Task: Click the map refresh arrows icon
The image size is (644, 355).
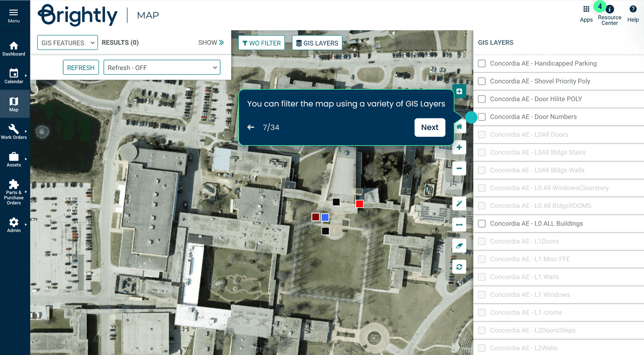Action: (x=459, y=267)
